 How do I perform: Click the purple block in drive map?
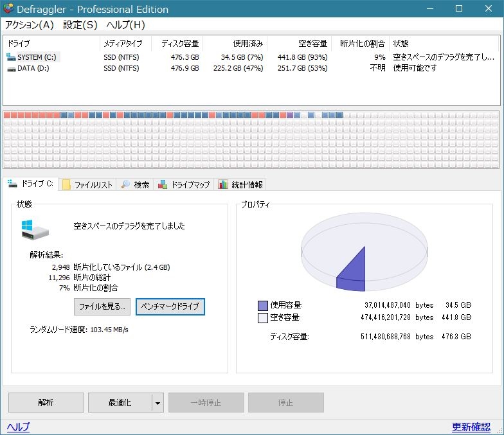[x=290, y=115]
